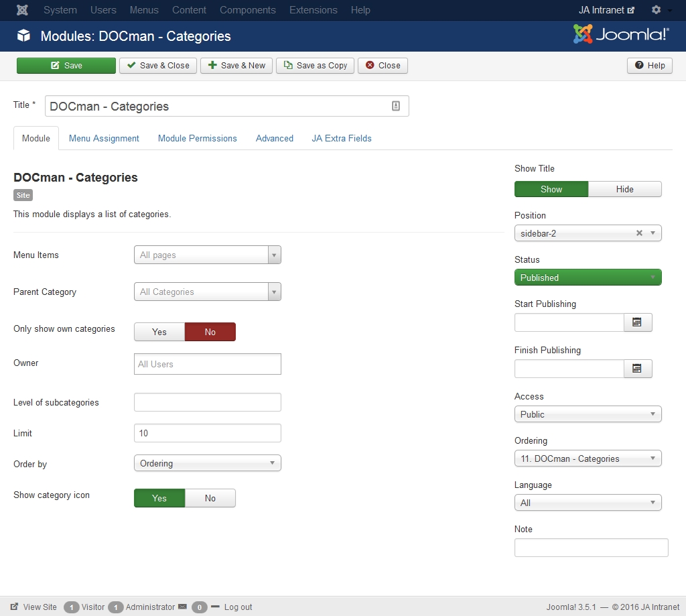
Task: Click the View Site link in the footer
Action: tap(40, 607)
